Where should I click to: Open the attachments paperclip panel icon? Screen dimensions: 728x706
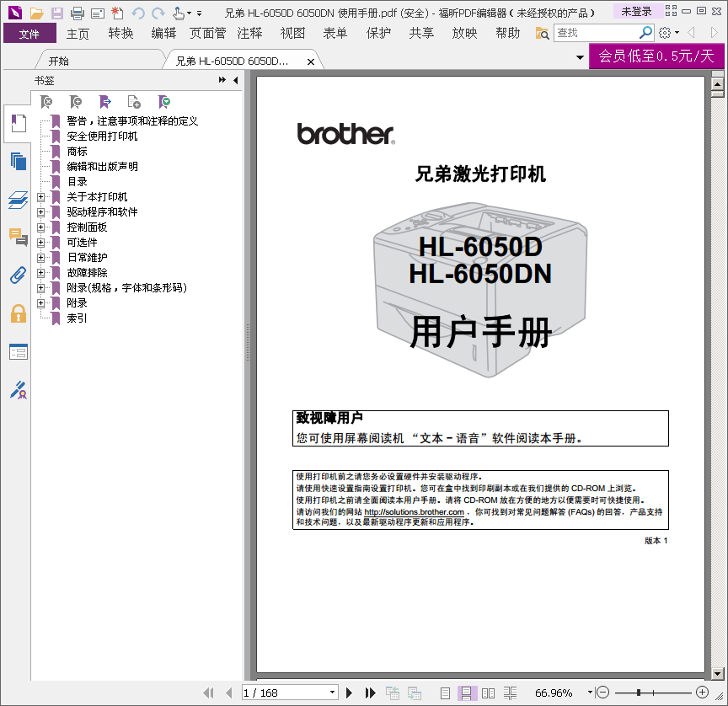click(18, 275)
